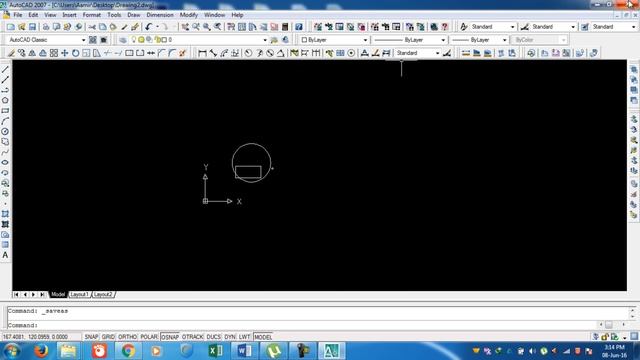Screen dimensions: 640x360
Task: Click the Windows Start button
Action: coord(12,351)
